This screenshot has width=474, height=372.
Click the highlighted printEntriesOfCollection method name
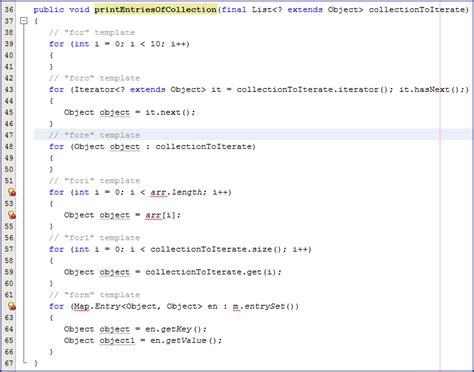[x=156, y=9]
